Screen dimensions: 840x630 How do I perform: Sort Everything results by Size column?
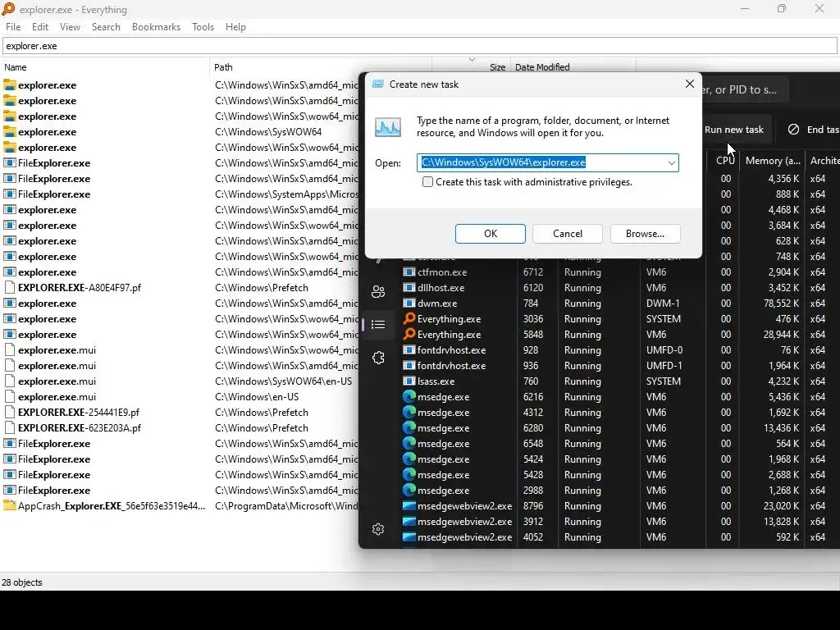497,67
